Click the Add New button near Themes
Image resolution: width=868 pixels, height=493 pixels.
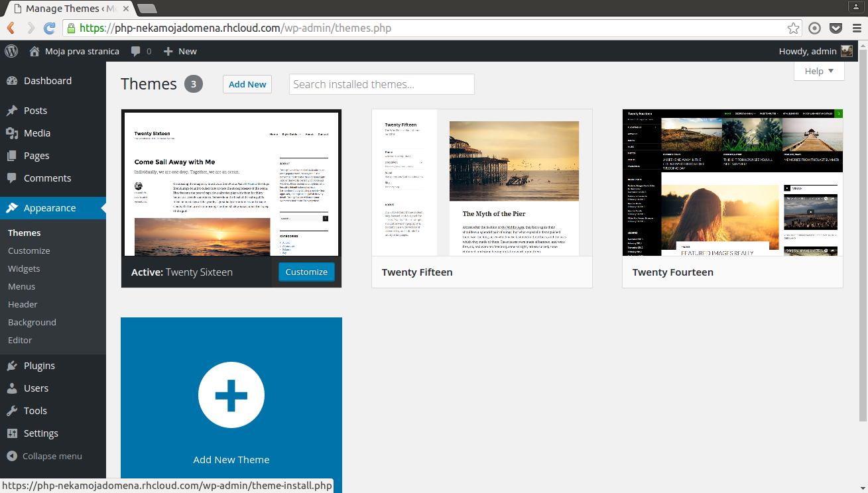pos(247,84)
